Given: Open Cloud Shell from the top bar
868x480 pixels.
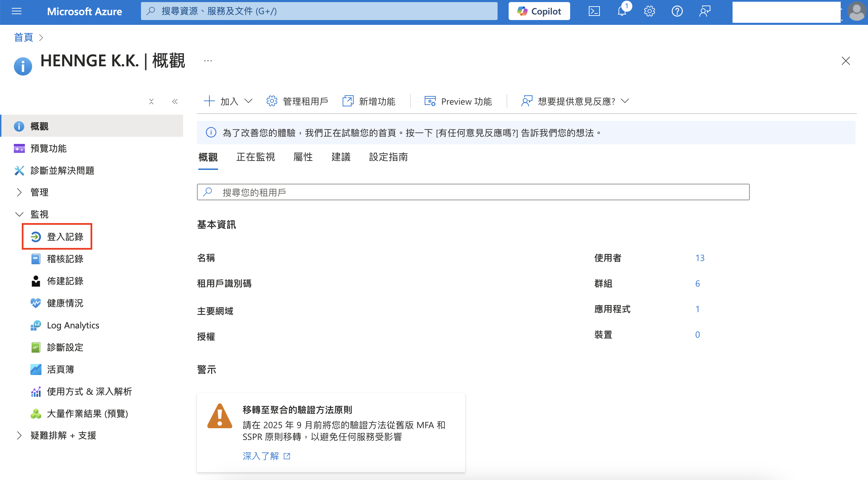Looking at the screenshot, I should (594, 11).
